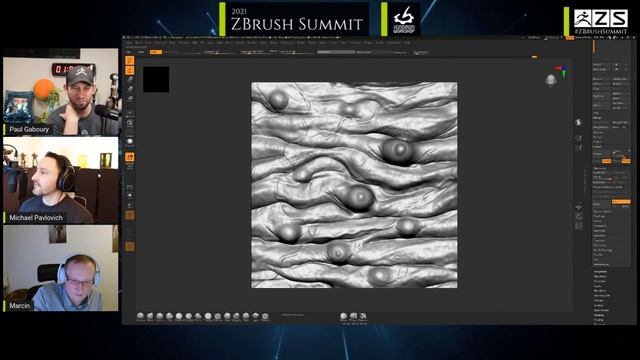The width and height of the screenshot is (640, 360).
Task: Click the camera head icon above the canvas
Action: (551, 80)
